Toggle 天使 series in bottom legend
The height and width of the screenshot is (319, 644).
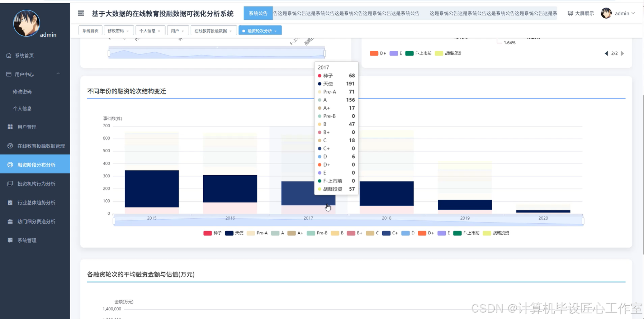pos(234,233)
